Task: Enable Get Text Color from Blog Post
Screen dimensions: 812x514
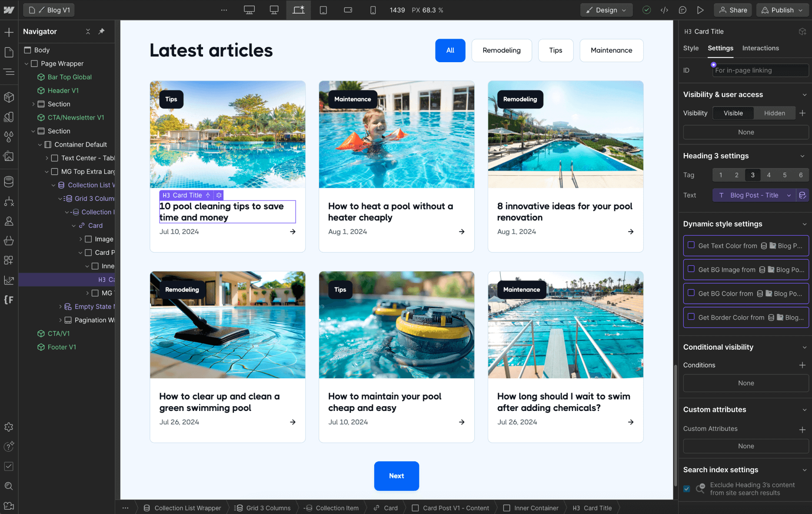Action: (x=691, y=245)
